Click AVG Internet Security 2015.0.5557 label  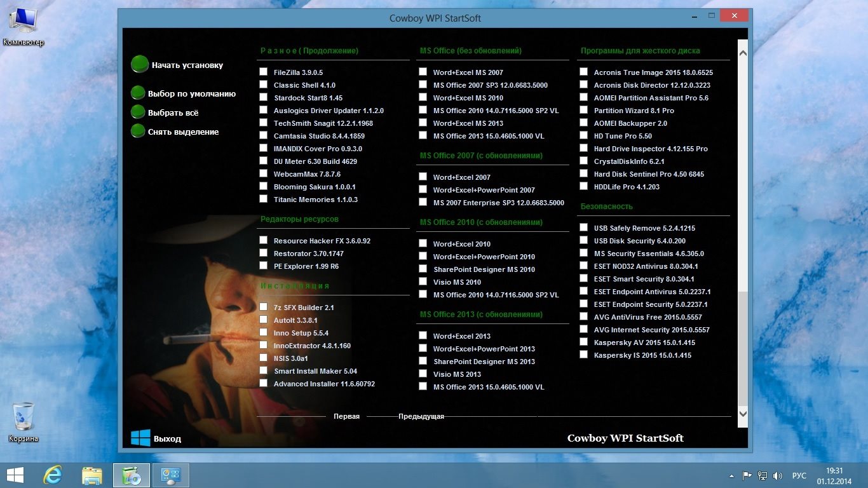tap(652, 330)
